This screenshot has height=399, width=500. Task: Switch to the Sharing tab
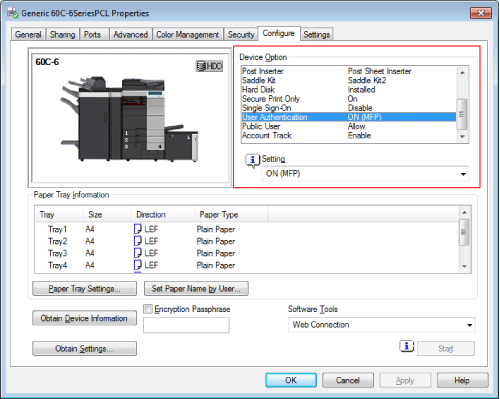point(62,35)
